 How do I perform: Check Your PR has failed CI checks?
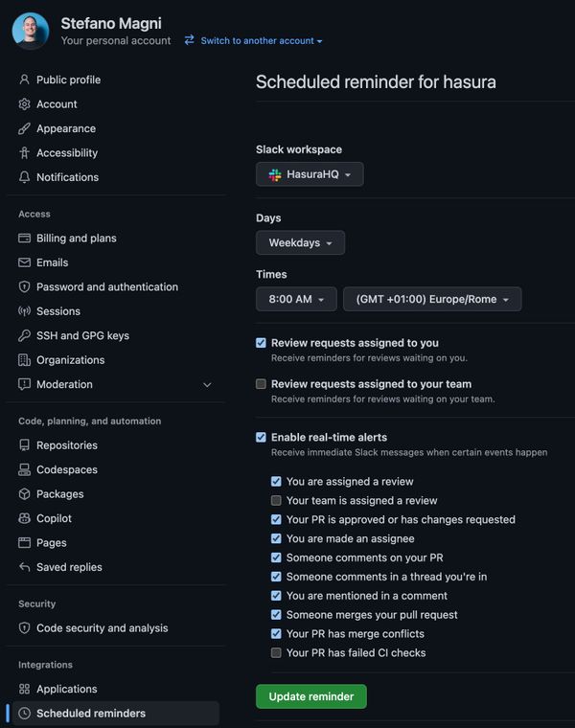[x=276, y=652]
